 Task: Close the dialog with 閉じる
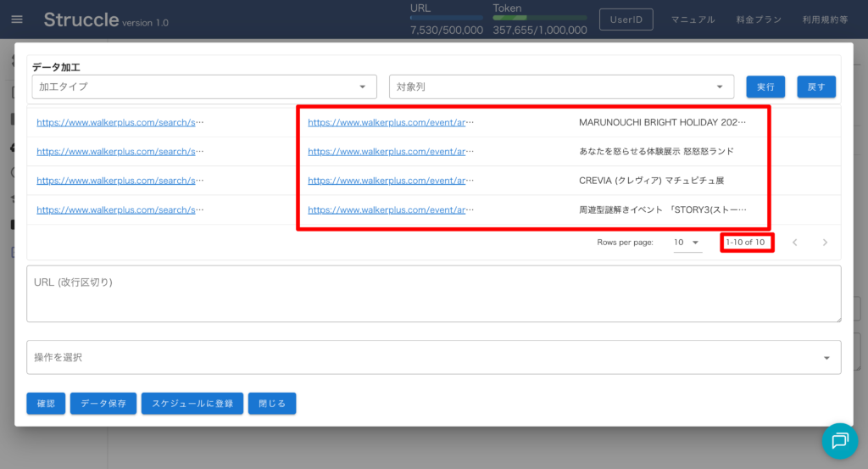point(272,404)
